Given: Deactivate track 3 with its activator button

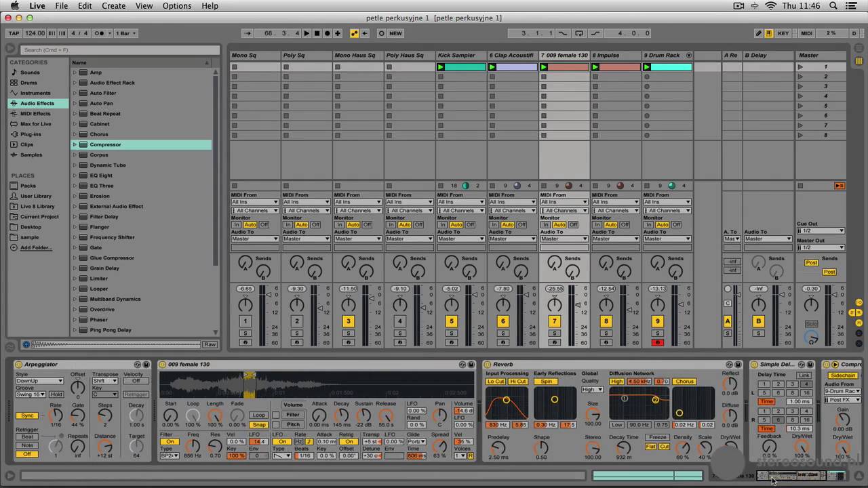Looking at the screenshot, I should click(x=348, y=321).
